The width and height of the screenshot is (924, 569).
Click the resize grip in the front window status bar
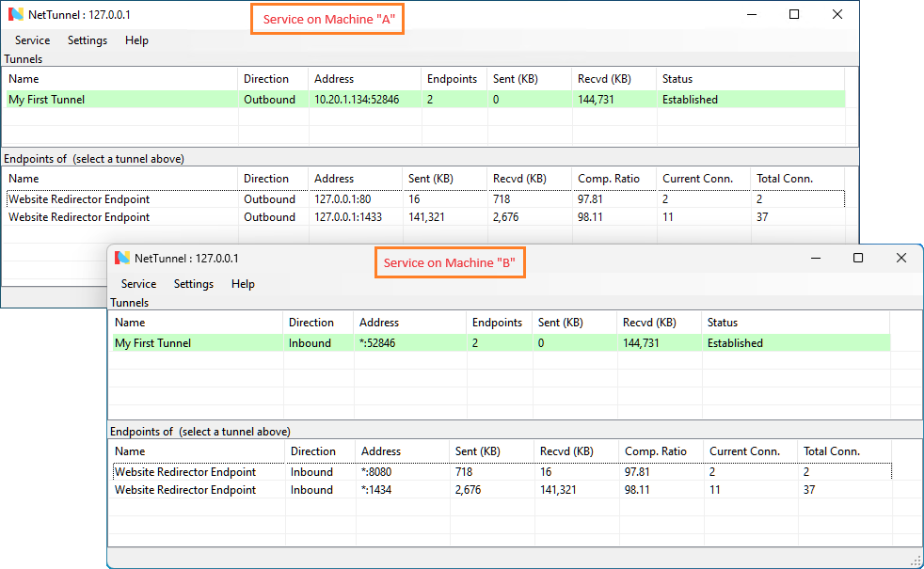[916, 561]
